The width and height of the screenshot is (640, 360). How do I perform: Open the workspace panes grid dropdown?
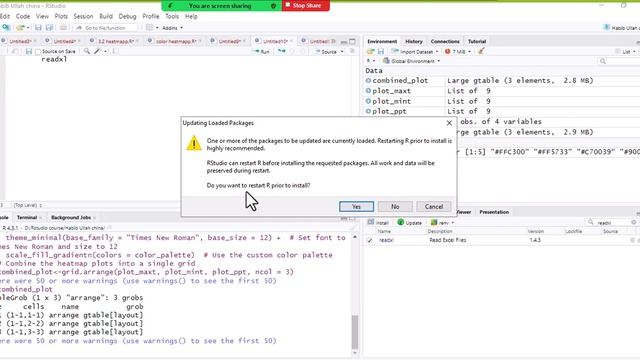point(152,28)
